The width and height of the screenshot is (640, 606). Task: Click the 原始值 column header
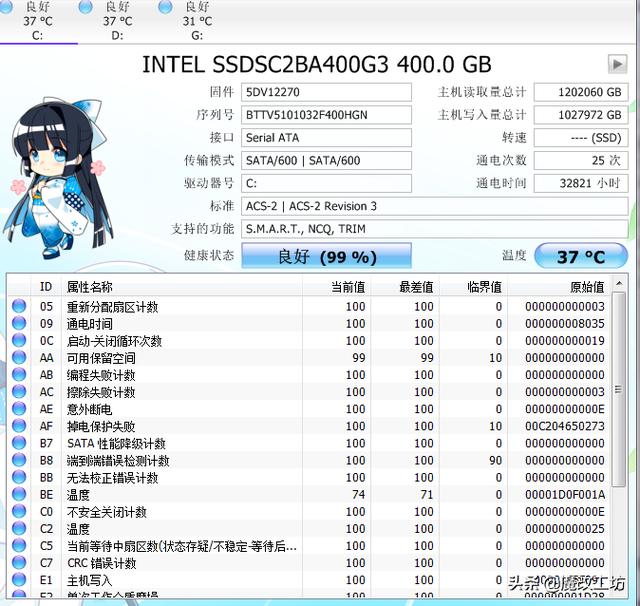tap(560, 287)
